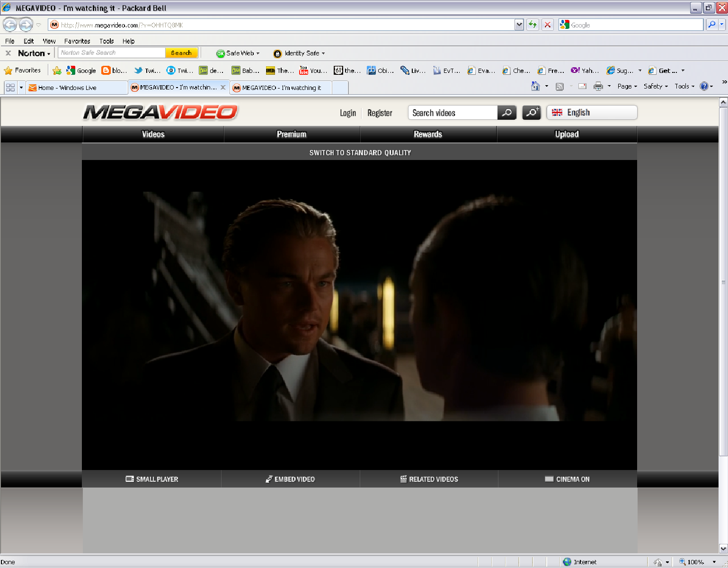
Task: Click the advanced search magnifier-plus button
Action: pyautogui.click(x=532, y=113)
